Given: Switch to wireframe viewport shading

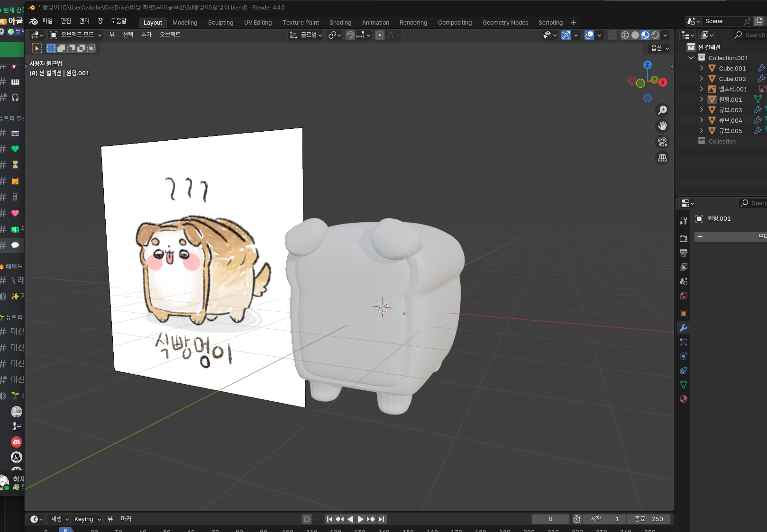Looking at the screenshot, I should [625, 35].
